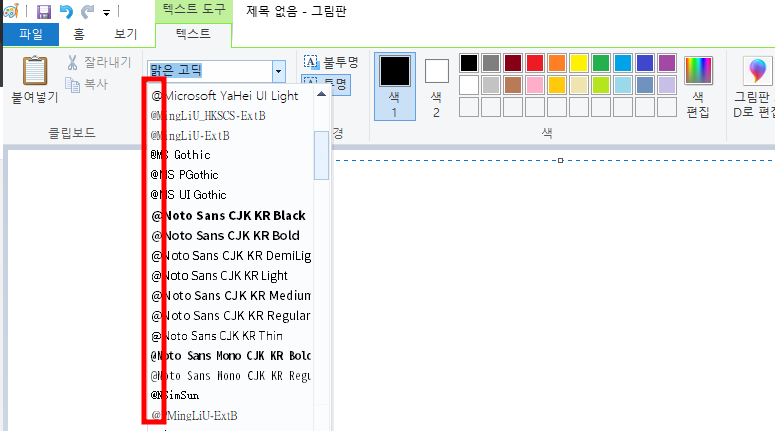This screenshot has height=431, width=775.
Task: Redo the action with the arrow icon
Action: click(x=87, y=11)
